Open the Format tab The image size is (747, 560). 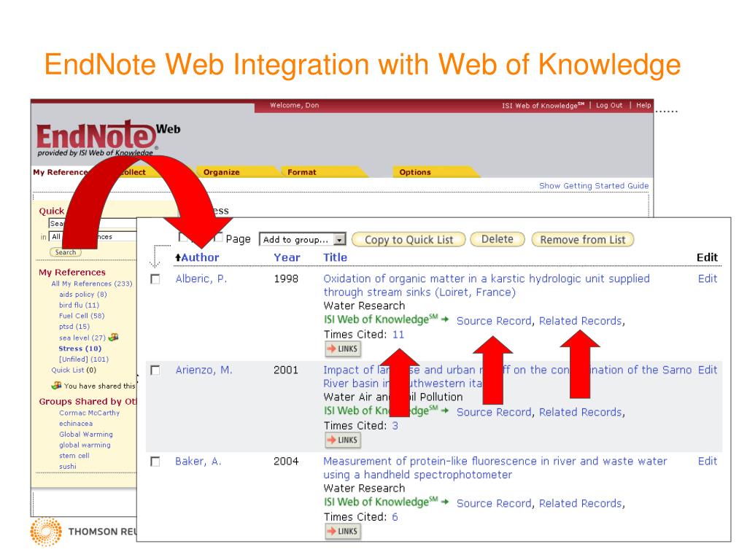click(x=301, y=172)
